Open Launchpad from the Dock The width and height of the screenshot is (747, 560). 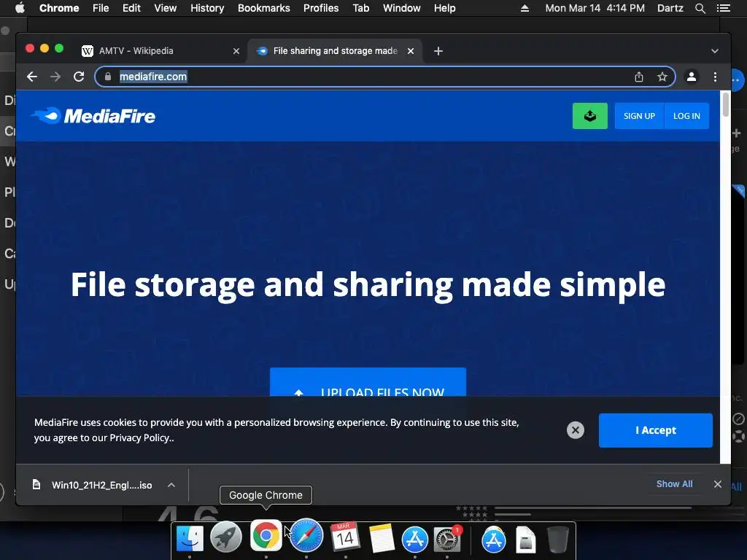226,538
